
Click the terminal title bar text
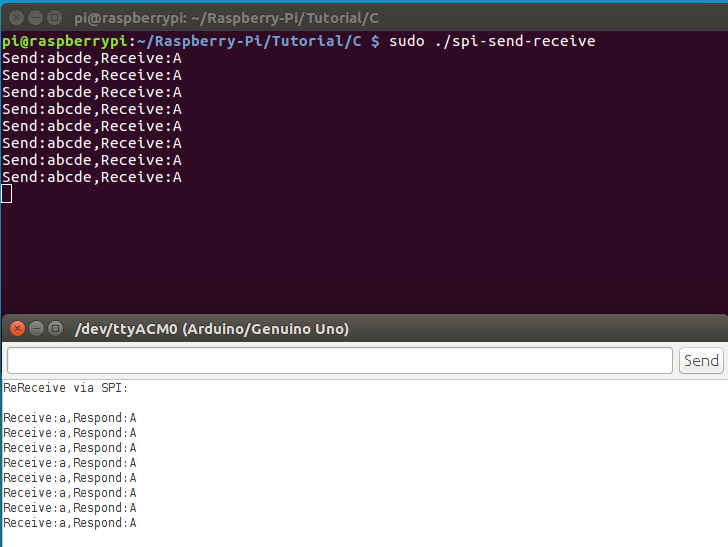click(226, 17)
